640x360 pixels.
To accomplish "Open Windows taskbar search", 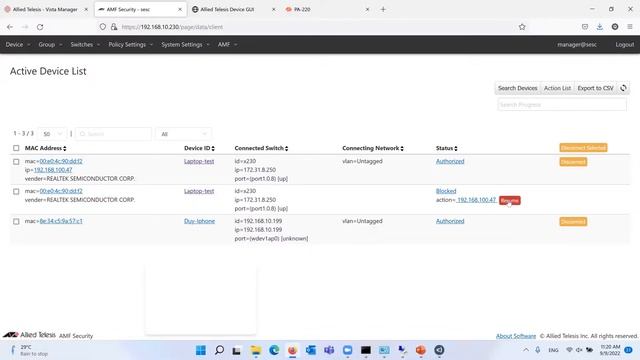I will tap(219, 350).
